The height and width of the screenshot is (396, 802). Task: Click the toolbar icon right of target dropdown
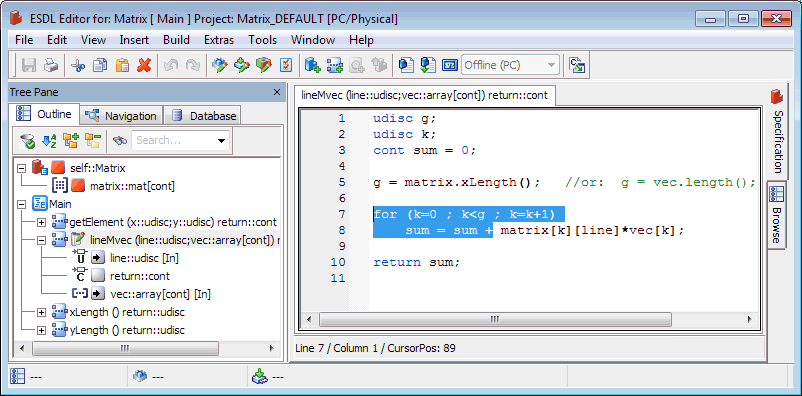[x=577, y=65]
